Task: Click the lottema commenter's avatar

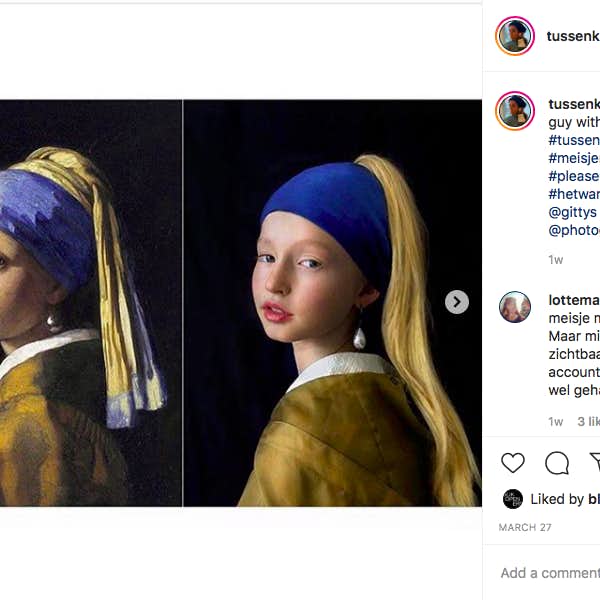Action: point(515,307)
